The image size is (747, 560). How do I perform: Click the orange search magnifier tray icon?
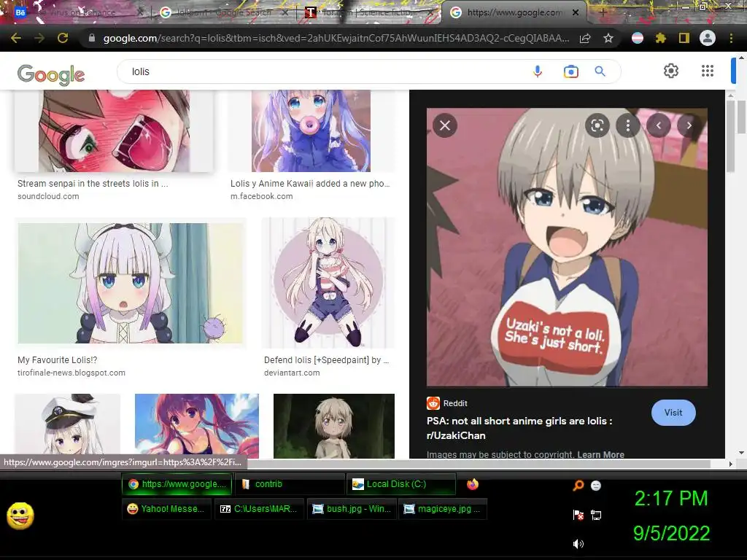[578, 485]
